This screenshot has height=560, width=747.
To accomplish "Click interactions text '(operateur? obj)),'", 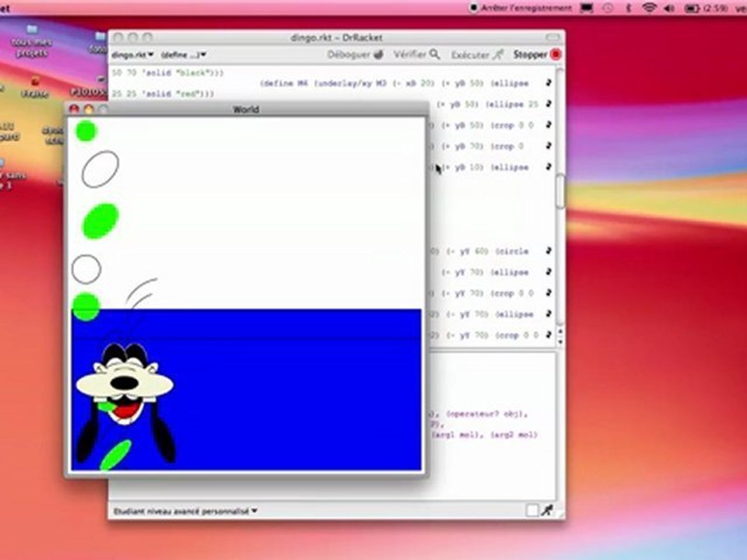I will pyautogui.click(x=486, y=414).
